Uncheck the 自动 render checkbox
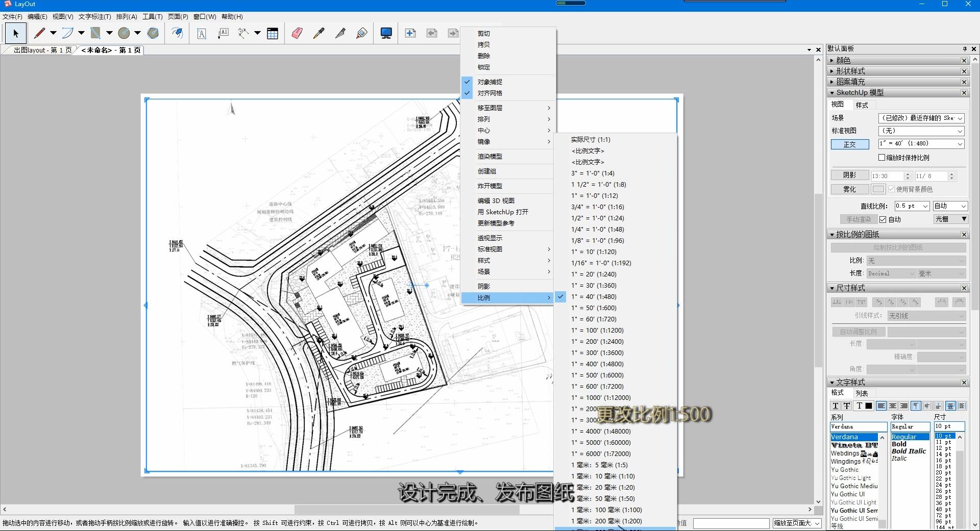Screen dimensions: 980x531 pyautogui.click(x=883, y=219)
